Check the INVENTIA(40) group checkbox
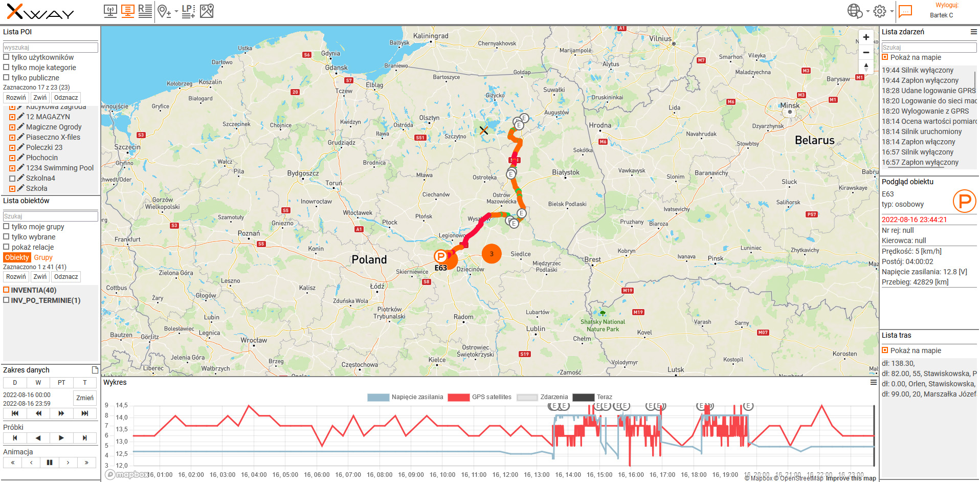The image size is (980, 482). (x=7, y=290)
